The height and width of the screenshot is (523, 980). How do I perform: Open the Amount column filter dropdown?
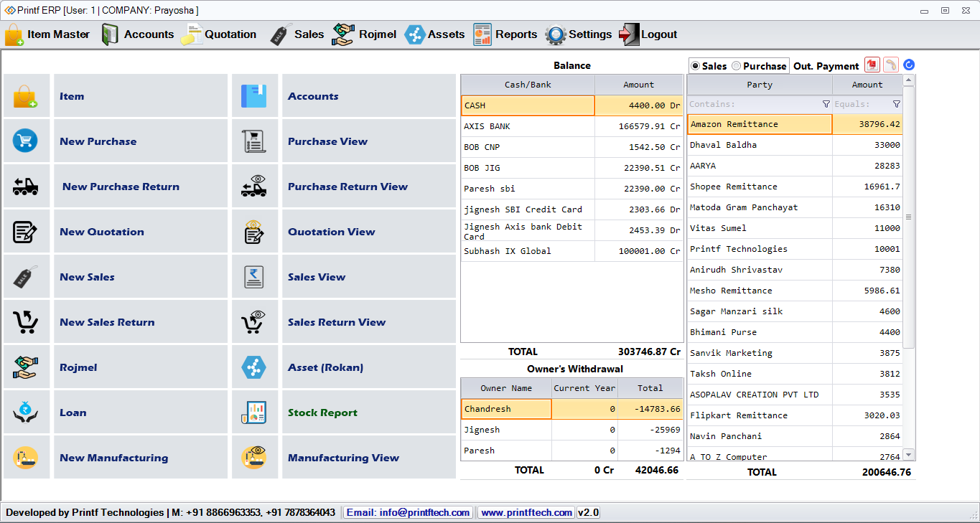coord(895,103)
